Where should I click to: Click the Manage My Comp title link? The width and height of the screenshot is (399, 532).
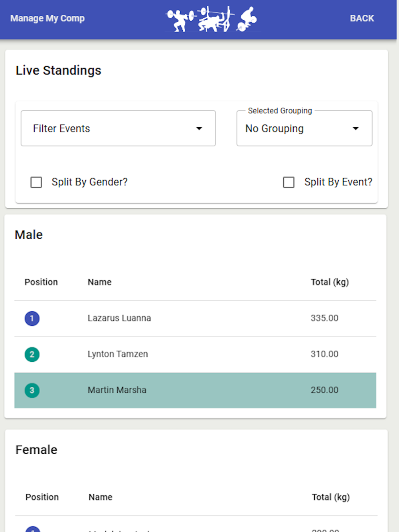[47, 18]
